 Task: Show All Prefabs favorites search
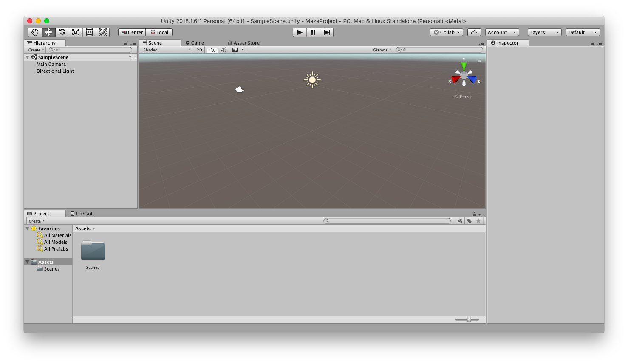[52, 249]
